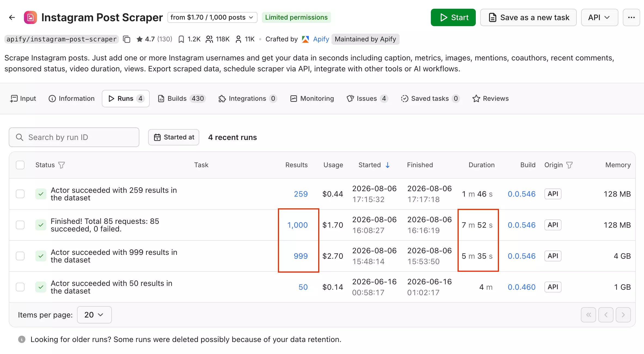Open the run 'Finished! Total 85 requests'
This screenshot has height=354, width=644.
(x=105, y=225)
